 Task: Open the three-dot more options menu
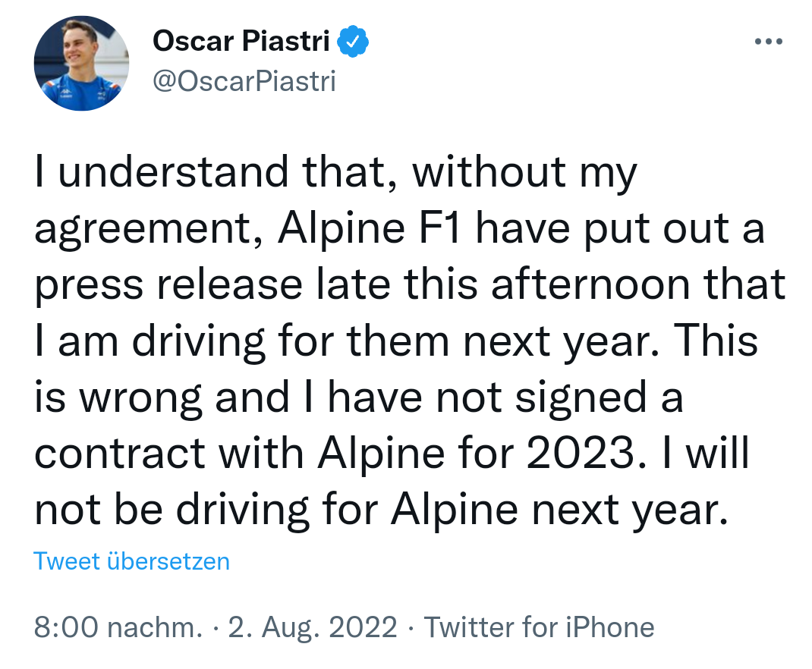[768, 42]
